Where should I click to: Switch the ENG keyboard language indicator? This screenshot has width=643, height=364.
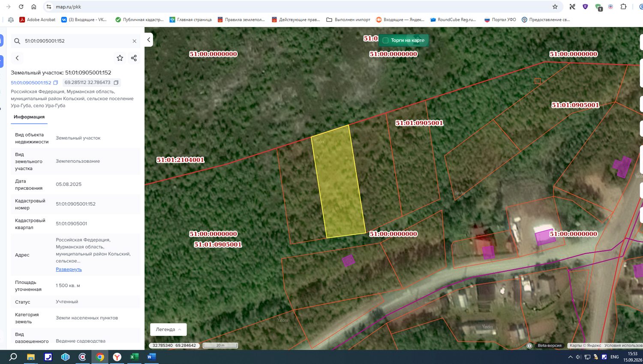click(615, 357)
